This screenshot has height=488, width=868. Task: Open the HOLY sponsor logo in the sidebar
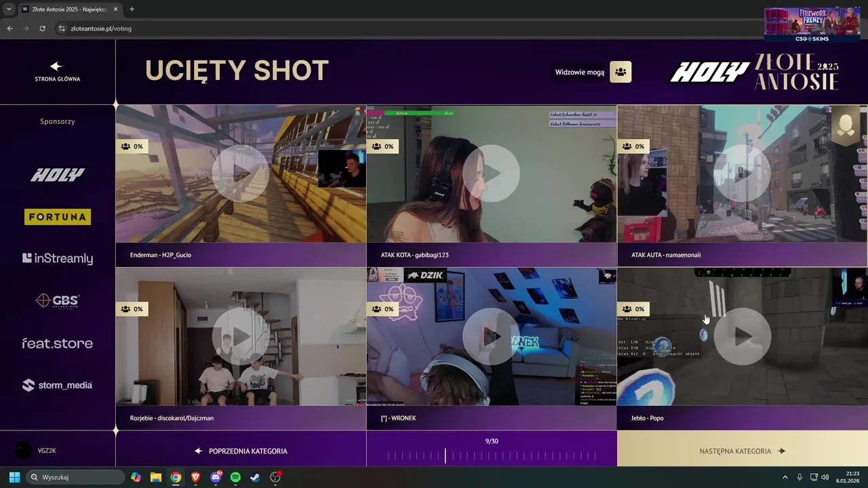[x=58, y=175]
